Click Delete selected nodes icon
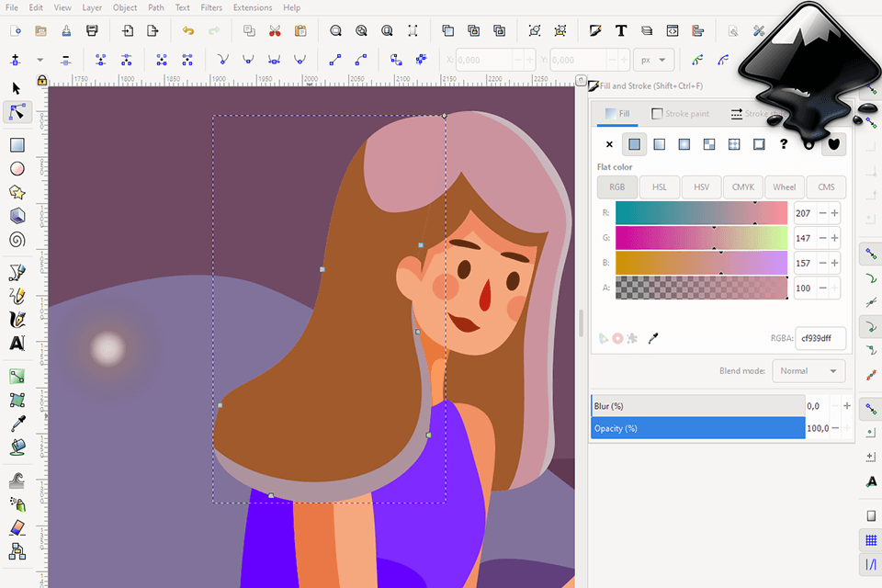 (66, 60)
